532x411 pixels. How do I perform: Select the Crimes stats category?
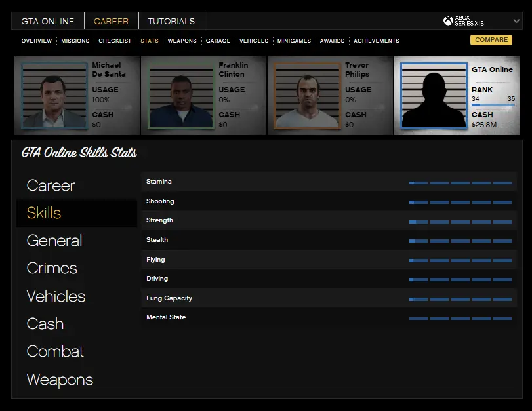52,268
